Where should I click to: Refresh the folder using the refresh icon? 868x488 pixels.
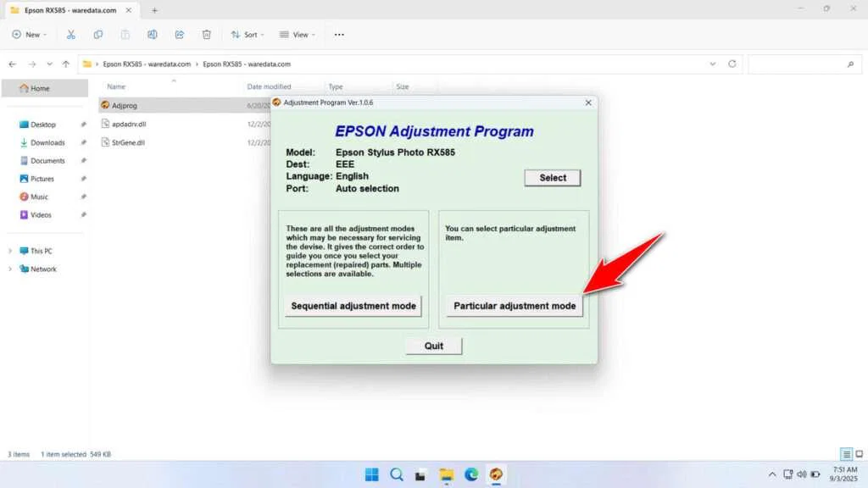pyautogui.click(x=732, y=64)
